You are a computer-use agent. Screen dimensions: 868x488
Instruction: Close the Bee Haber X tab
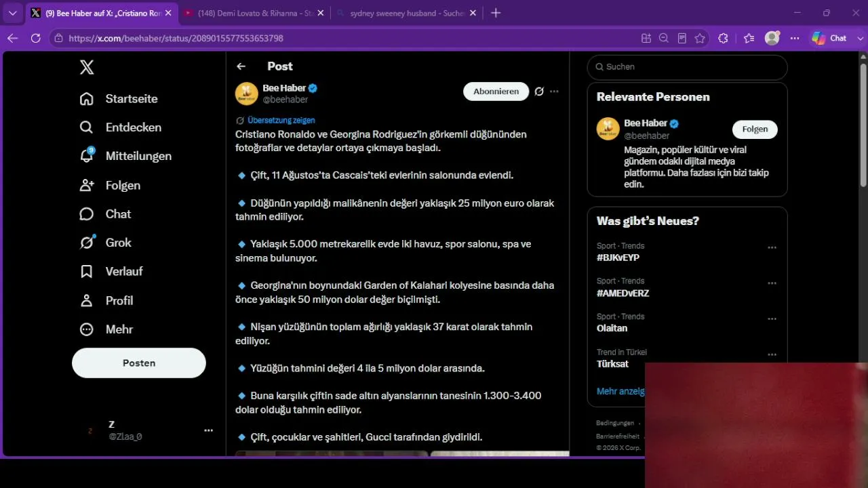[168, 13]
